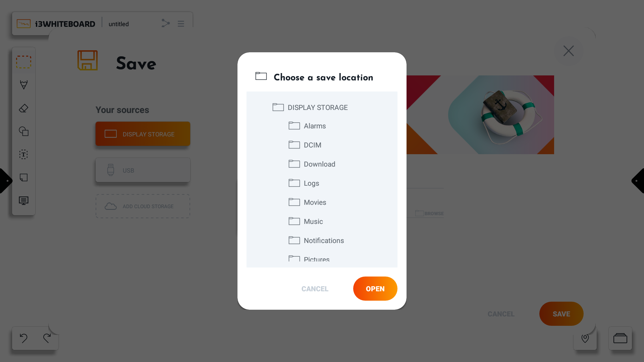
Task: Click the lifebuoy thumbnail image
Action: coord(501,115)
